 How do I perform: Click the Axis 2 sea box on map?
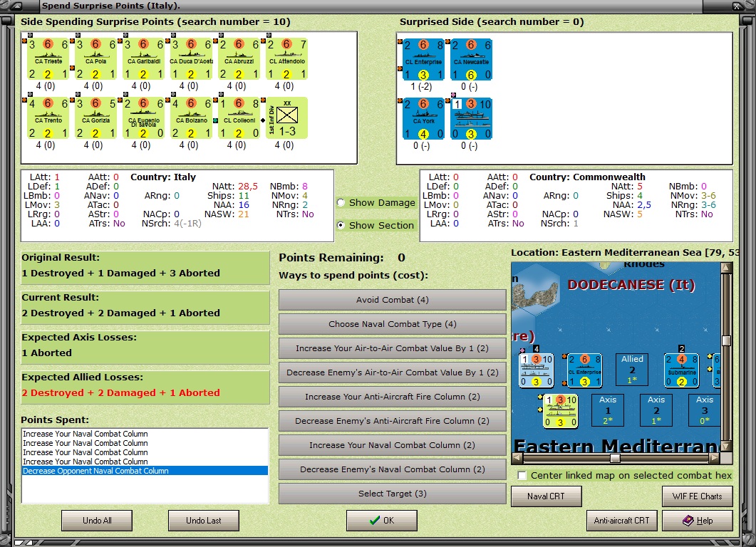click(x=656, y=410)
